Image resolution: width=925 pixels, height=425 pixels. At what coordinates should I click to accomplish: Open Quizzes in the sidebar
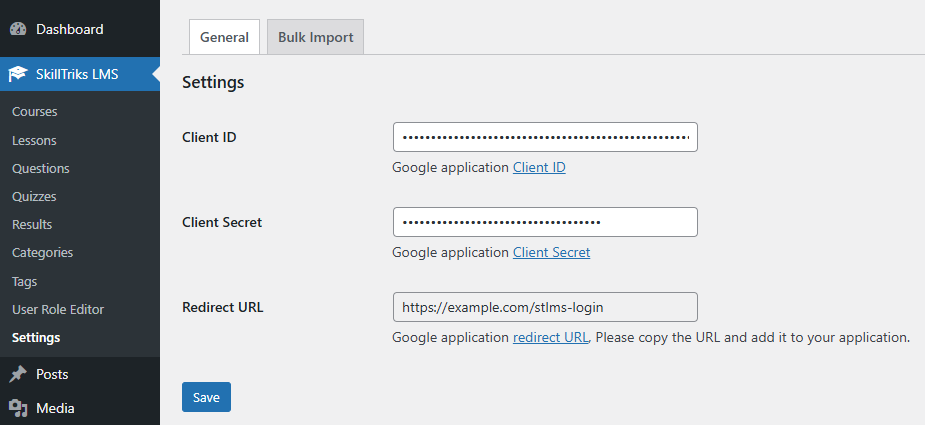pos(34,196)
